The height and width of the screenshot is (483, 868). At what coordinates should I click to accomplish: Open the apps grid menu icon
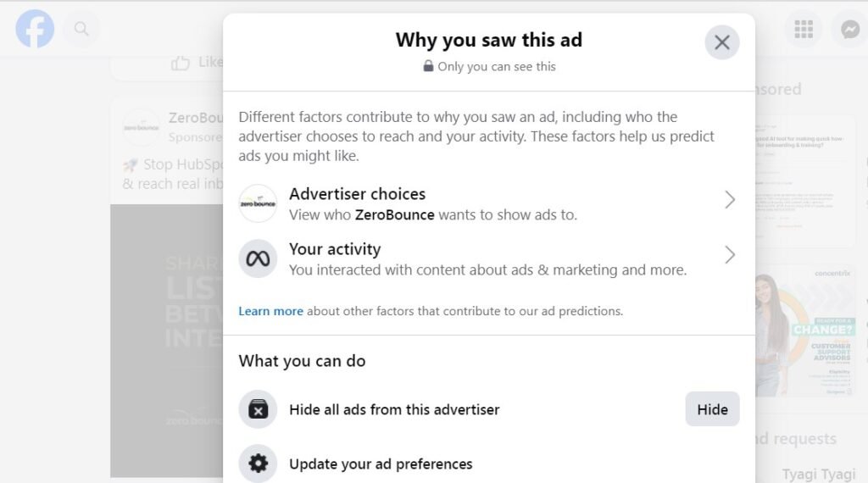[804, 30]
